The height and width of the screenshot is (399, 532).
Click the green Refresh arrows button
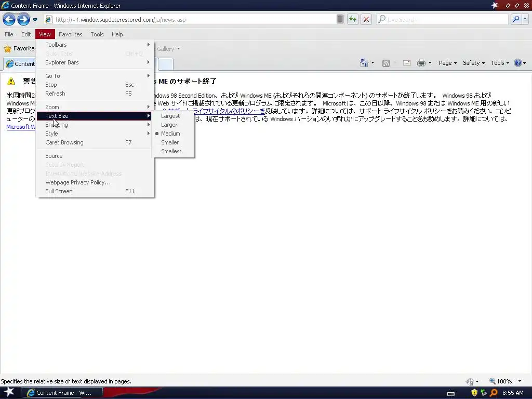click(353, 19)
